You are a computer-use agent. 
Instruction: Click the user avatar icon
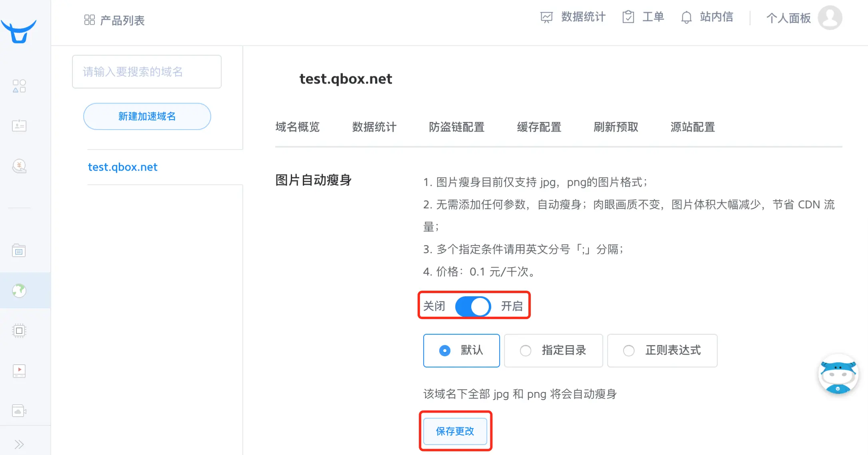[x=830, y=18]
